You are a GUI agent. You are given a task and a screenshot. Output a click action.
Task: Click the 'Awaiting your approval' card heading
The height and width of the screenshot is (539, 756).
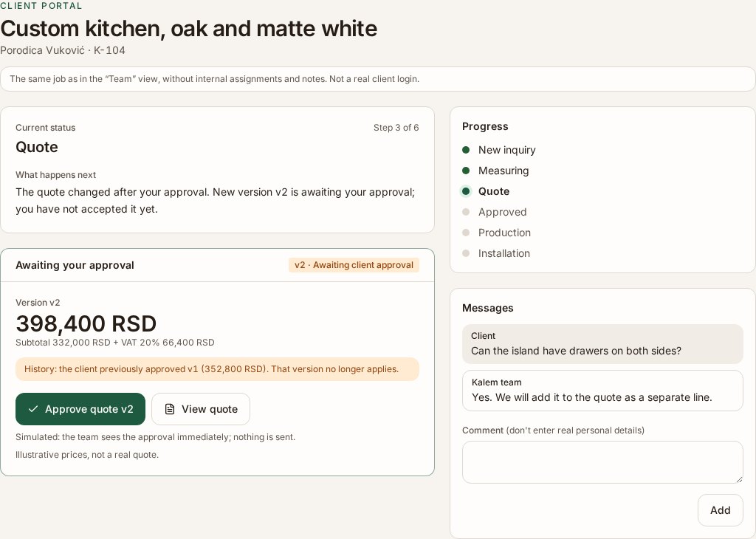75,265
